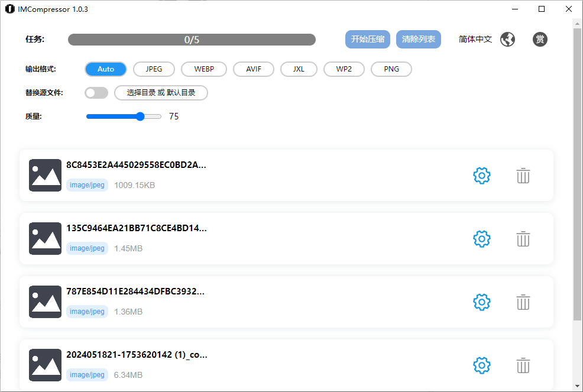Open settings for the 8C8453E2A image
This screenshot has height=392, width=583.
coord(482,176)
